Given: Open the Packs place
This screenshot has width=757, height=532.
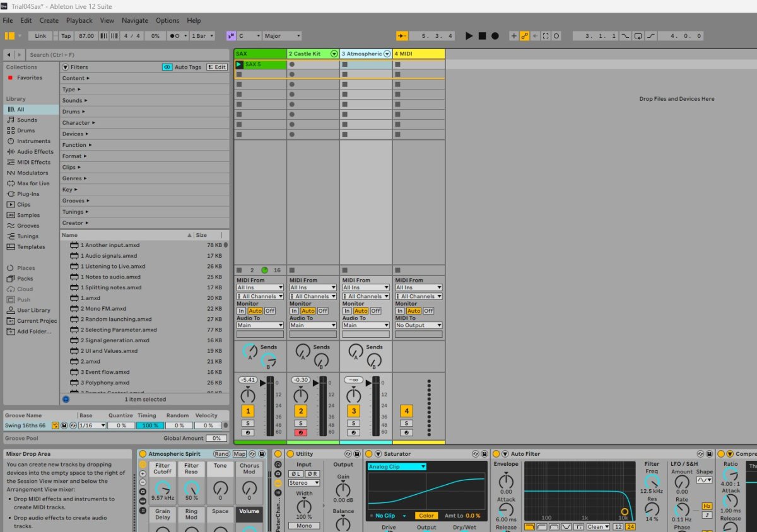Looking at the screenshot, I should (25, 279).
